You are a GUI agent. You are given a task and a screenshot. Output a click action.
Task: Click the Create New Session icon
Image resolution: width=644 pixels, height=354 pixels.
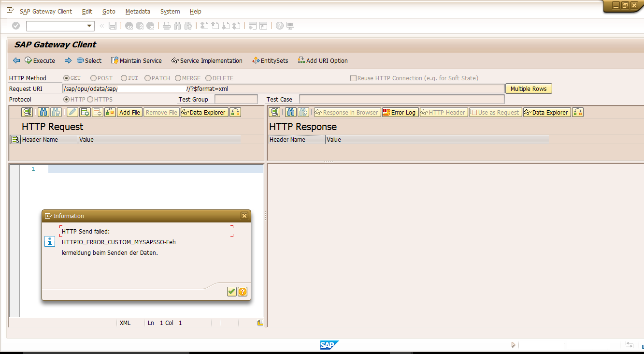(x=253, y=26)
